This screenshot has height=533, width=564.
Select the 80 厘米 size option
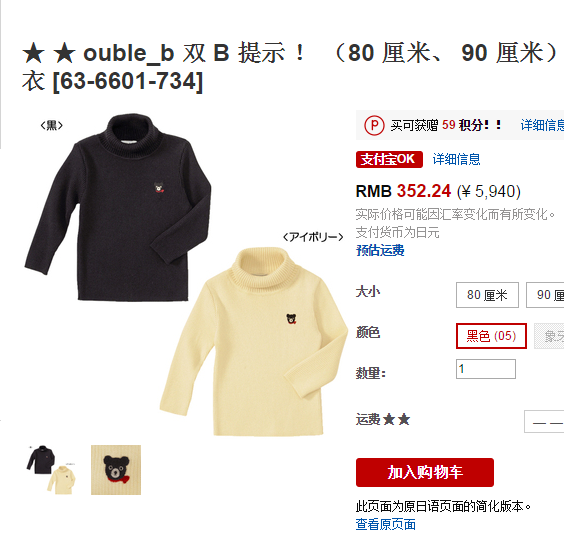coord(487,295)
